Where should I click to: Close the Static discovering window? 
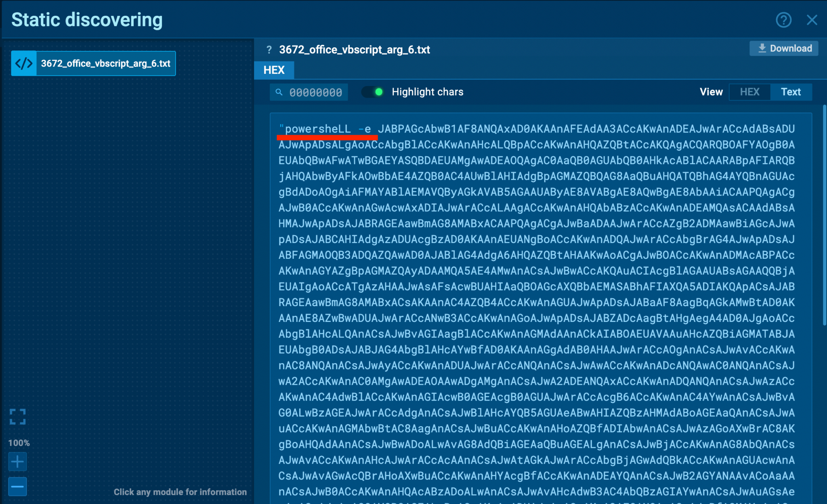click(812, 20)
